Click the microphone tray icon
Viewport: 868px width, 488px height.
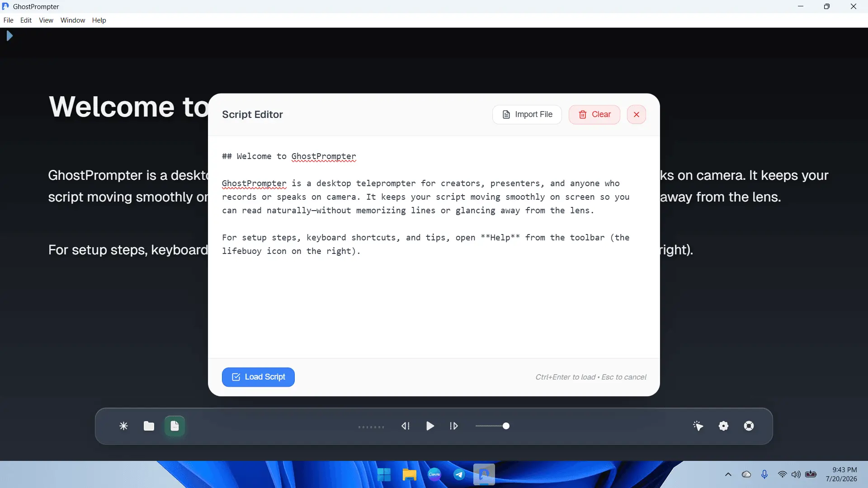click(x=764, y=475)
